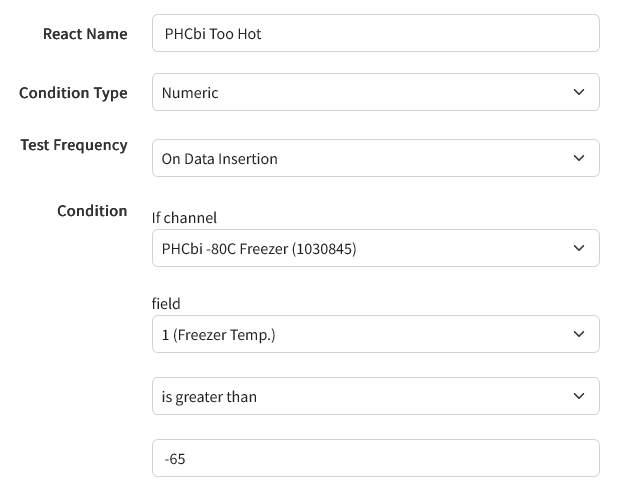
Task: Click the 'If channel' caption text
Action: [184, 217]
